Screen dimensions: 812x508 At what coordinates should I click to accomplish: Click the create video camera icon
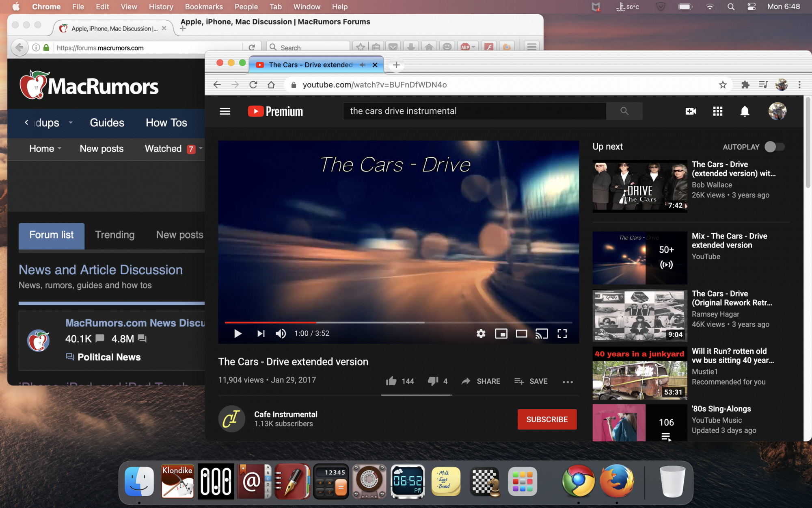(691, 111)
